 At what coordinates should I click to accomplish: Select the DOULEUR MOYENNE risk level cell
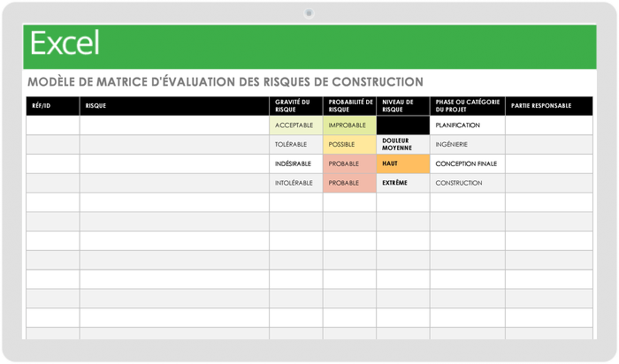point(403,144)
